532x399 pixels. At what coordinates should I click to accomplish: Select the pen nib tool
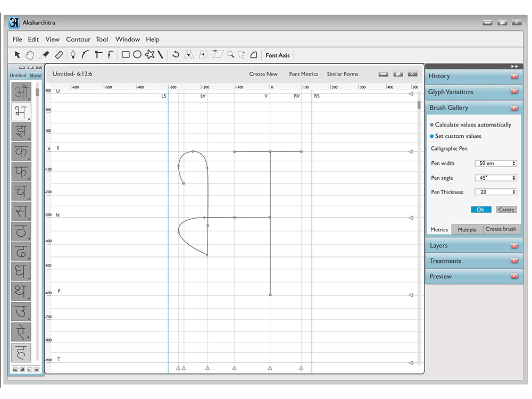(x=73, y=55)
